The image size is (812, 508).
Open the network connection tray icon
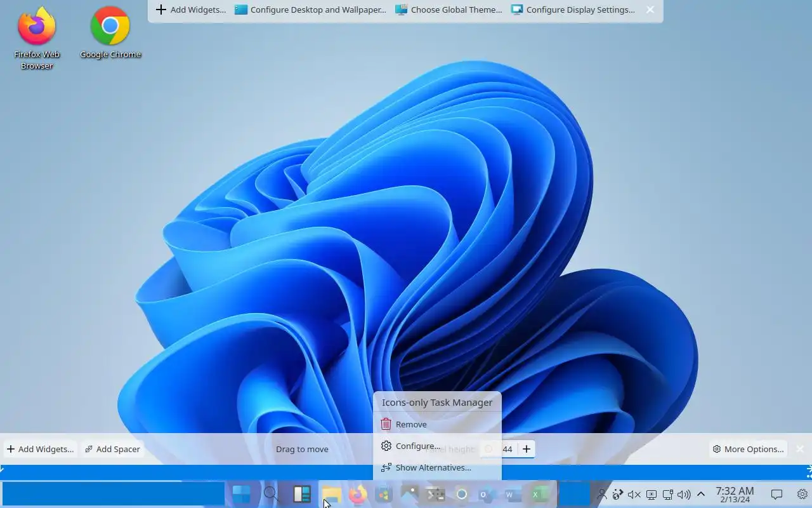[667, 494]
